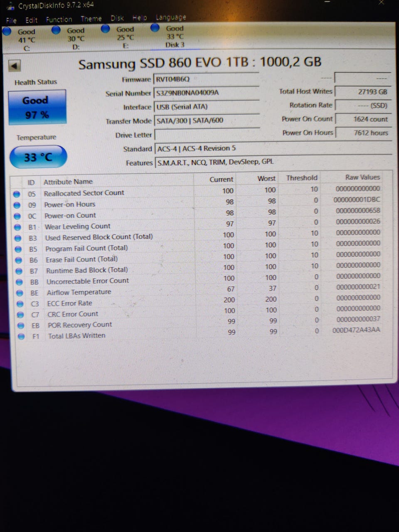Viewport: 399px width, 532px height.
Task: Click the Standard field ACS-4
Action: pos(273,148)
